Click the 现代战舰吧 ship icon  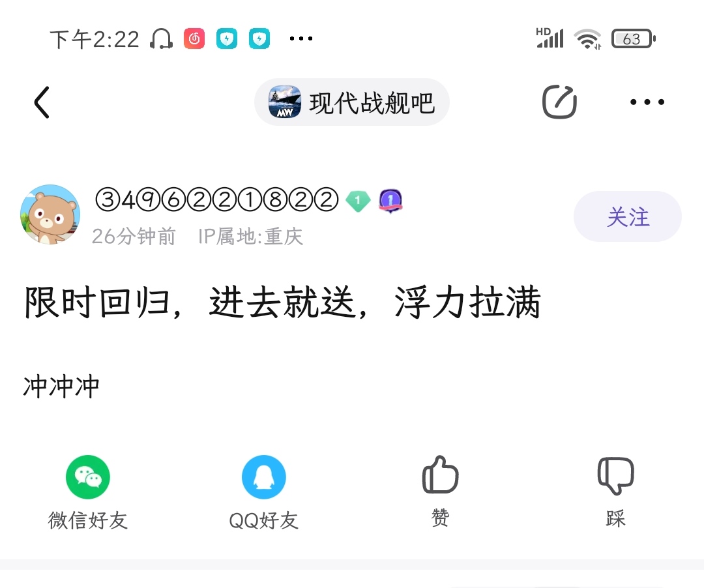pos(284,102)
